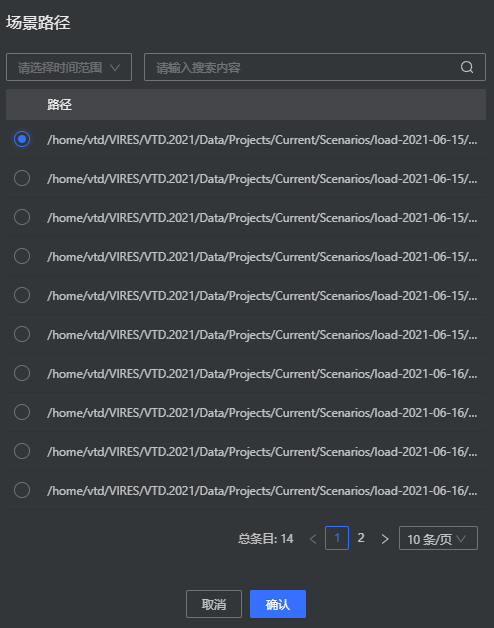The image size is (494, 628).
Task: Focus the 请输入搜索内容 search field
Action: pyautogui.click(x=315, y=67)
